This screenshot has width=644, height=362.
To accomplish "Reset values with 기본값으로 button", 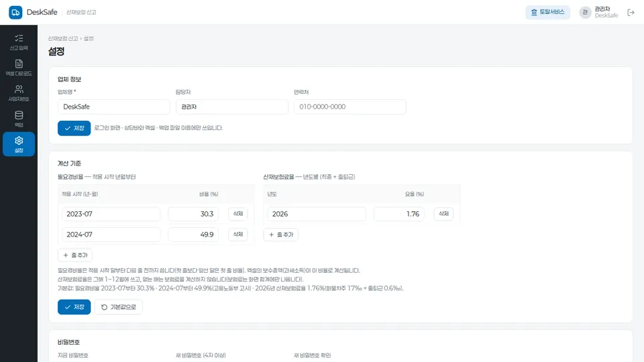I will pos(119,307).
